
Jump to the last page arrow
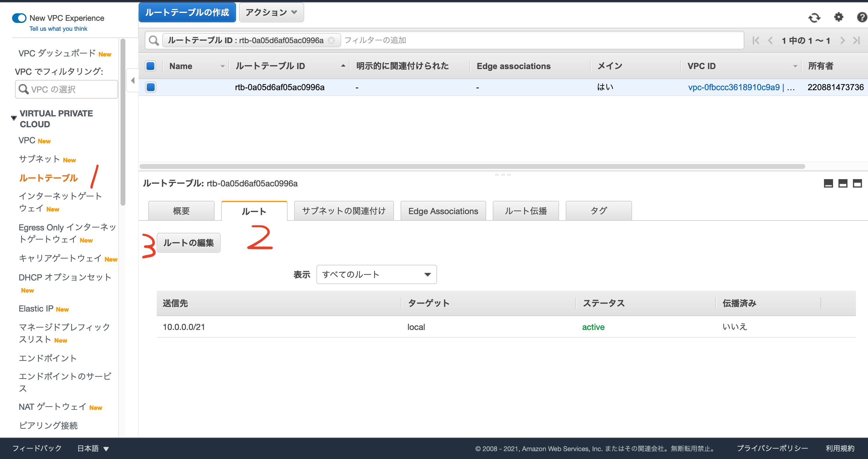[x=857, y=40]
